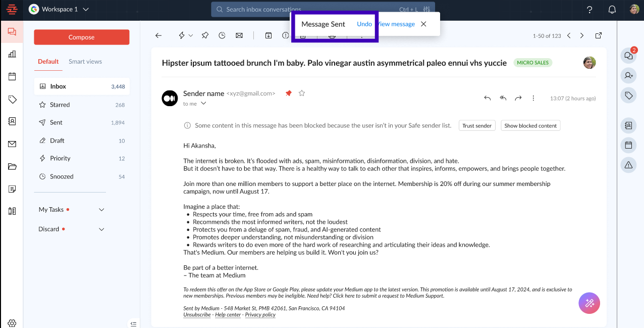Click the reply arrow icon
The image size is (644, 328).
[487, 98]
